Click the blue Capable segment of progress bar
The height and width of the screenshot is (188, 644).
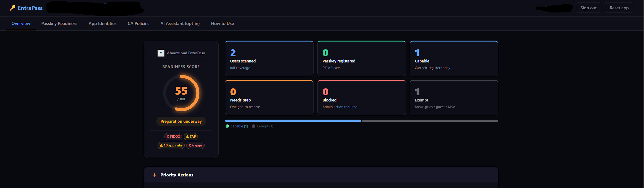pos(293,121)
